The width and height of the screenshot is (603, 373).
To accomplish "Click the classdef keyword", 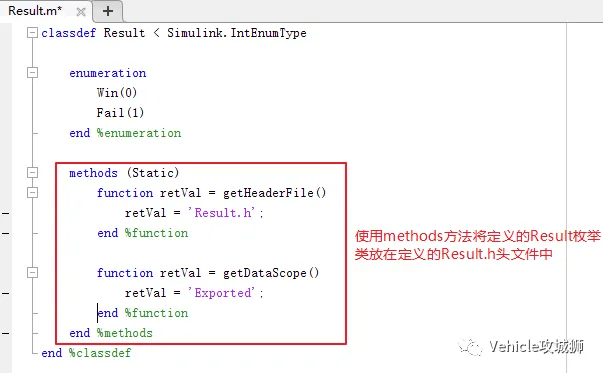I will pos(69,33).
